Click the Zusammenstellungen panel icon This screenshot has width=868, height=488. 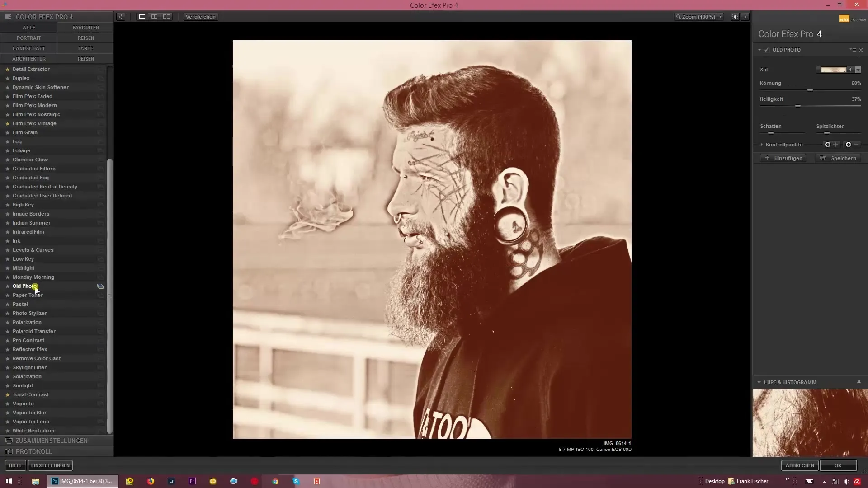(9, 441)
